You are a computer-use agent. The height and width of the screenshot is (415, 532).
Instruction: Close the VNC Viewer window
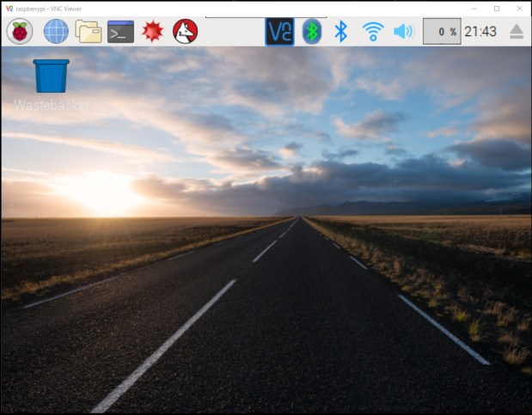[x=519, y=8]
